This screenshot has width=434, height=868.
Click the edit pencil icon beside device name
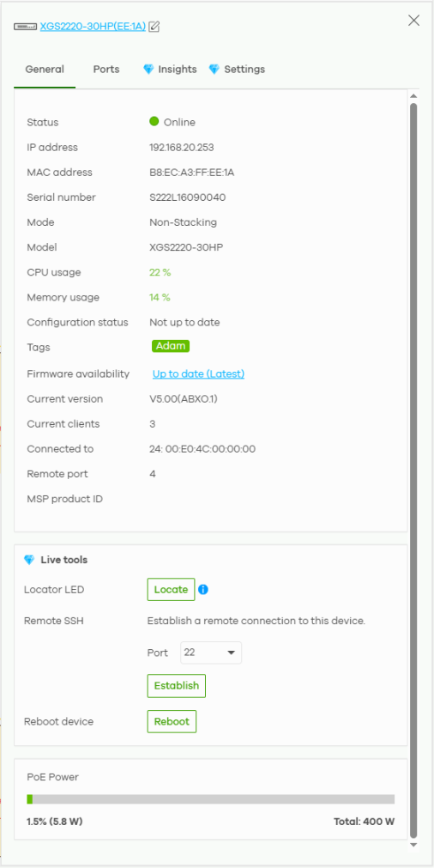[154, 26]
